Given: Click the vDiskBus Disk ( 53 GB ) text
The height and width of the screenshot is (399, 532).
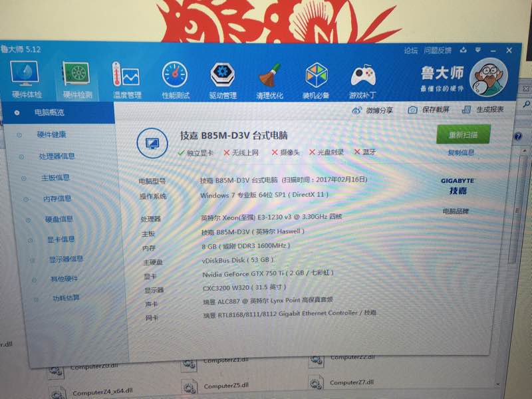Looking at the screenshot, I should (238, 260).
